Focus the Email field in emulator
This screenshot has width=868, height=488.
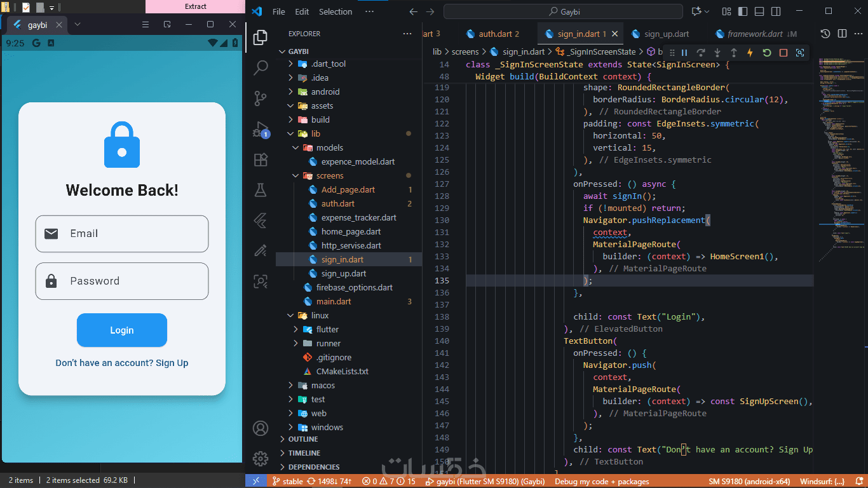tap(122, 234)
